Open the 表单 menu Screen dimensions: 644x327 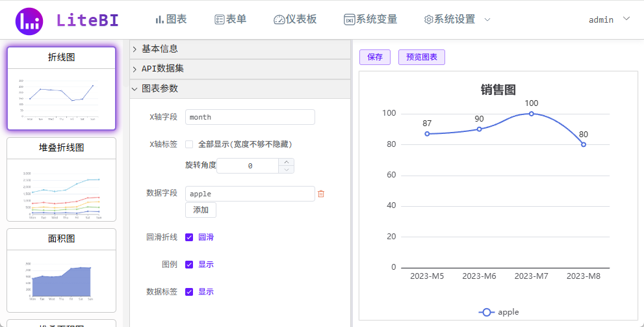231,20
